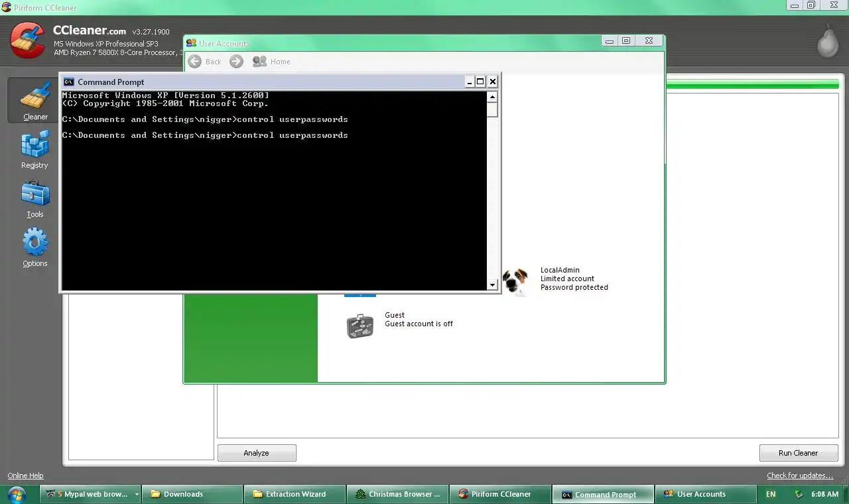Click the 'Guest account is off' text
Screen dimensions: 849x504
pos(419,324)
